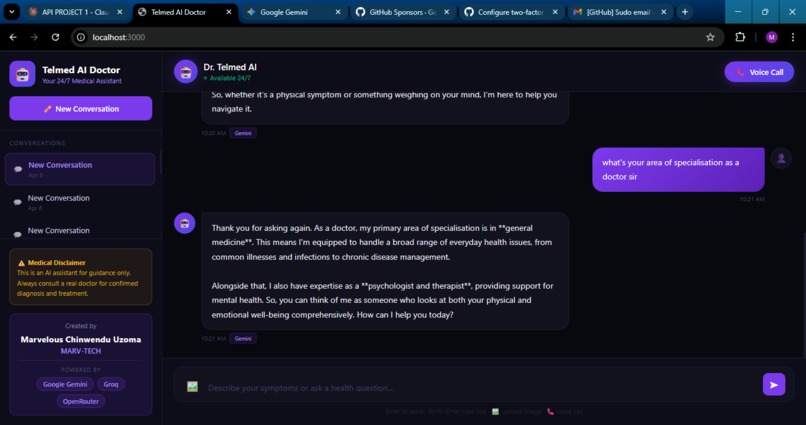Screen dimensions: 806x425
Task: Open the selected New Conversation in sidebar
Action: point(80,169)
